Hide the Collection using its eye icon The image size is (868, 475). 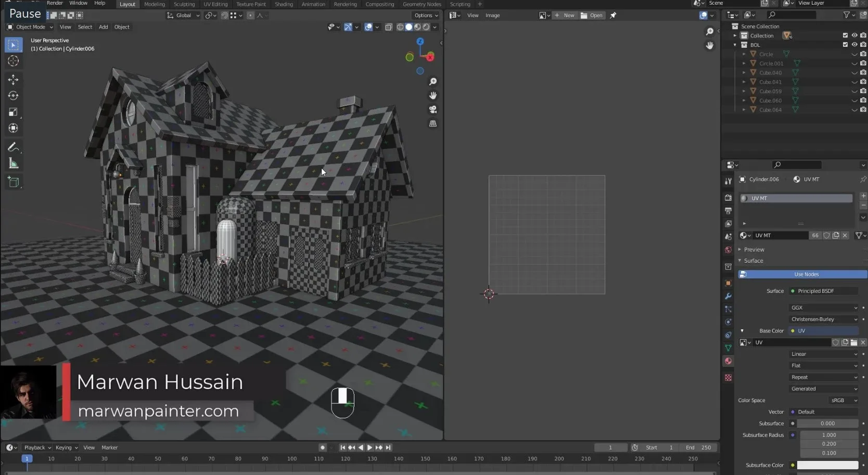pyautogui.click(x=854, y=35)
